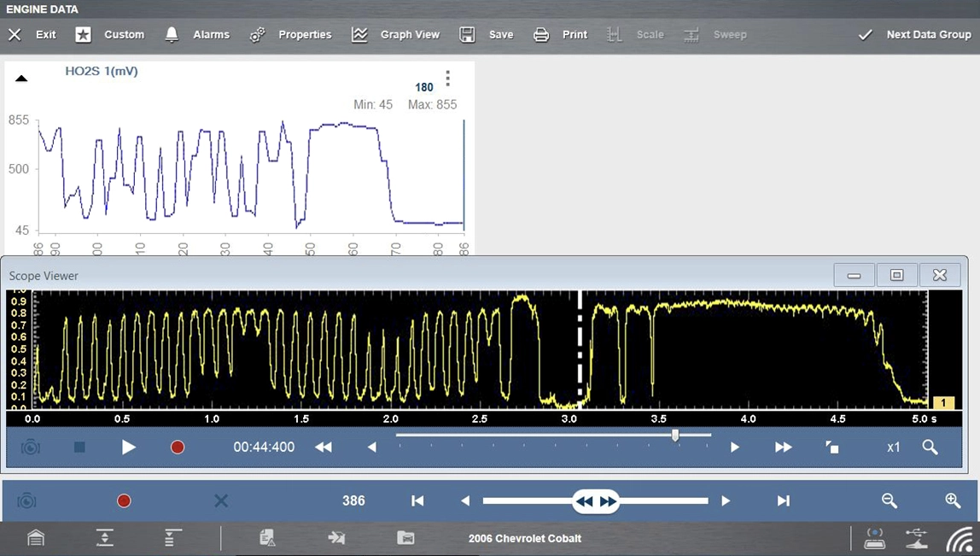
Task: Fast forward the Scope Viewer recording
Action: tap(783, 448)
